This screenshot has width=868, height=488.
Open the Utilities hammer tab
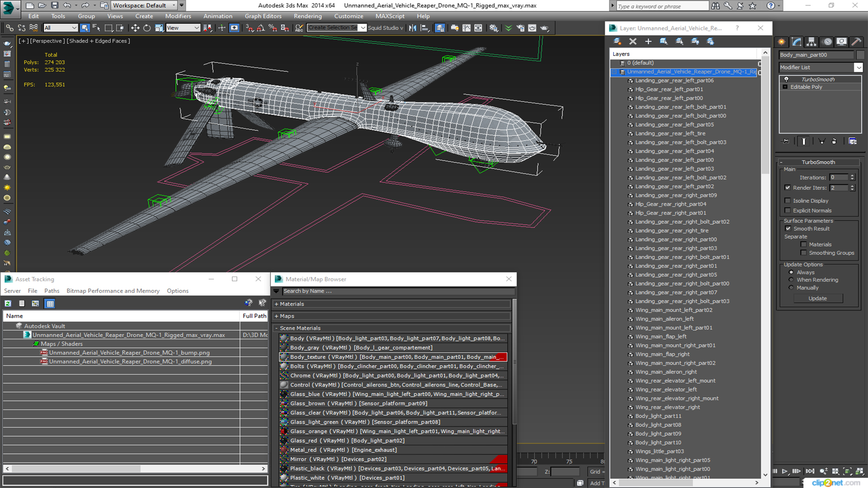(x=856, y=42)
